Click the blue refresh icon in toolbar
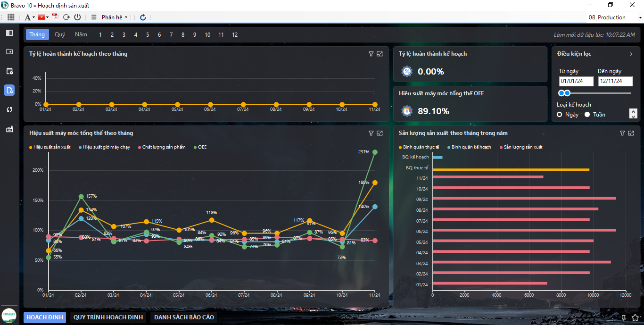 pos(143,17)
